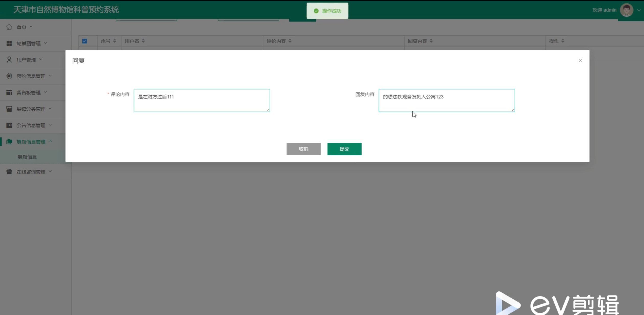Click into the 回复内容 text area
This screenshot has width=644, height=315.
click(x=446, y=100)
